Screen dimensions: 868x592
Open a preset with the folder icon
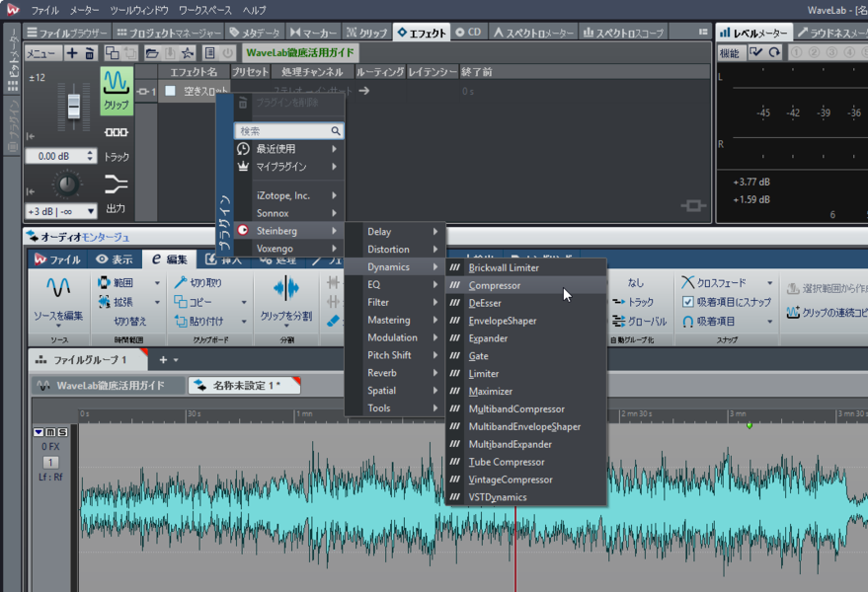click(152, 53)
